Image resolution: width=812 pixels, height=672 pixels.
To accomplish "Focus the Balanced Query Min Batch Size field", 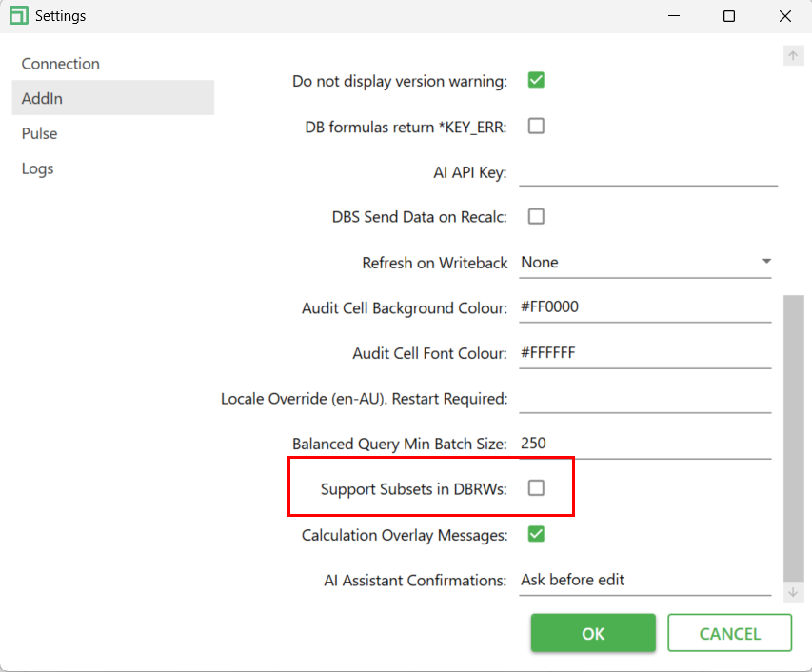I will 645,444.
